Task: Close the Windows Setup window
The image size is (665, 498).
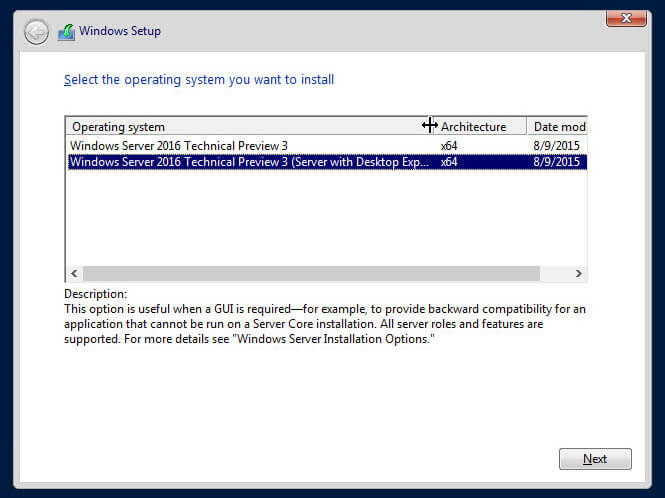Action: (x=626, y=18)
